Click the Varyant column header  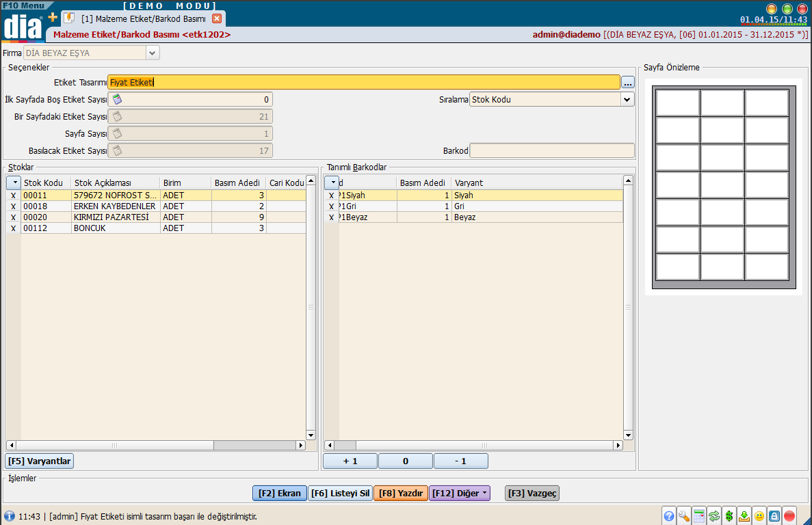click(x=536, y=183)
